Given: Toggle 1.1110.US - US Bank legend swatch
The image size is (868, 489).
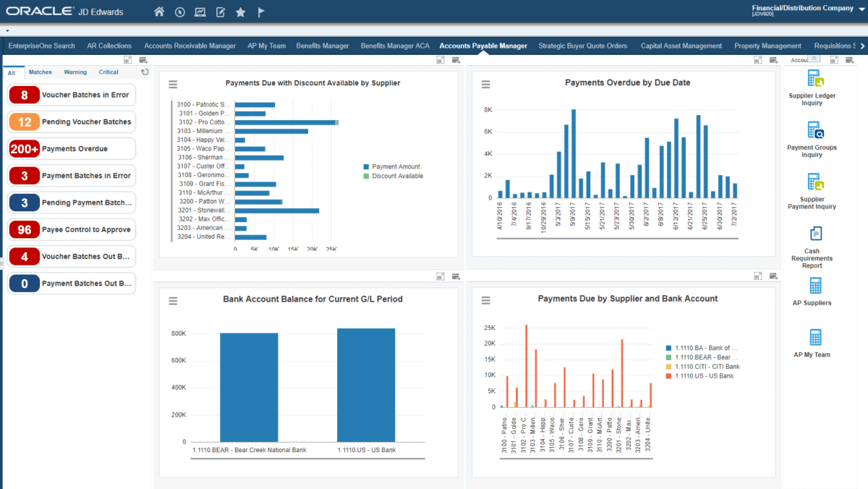Looking at the screenshot, I should click(668, 376).
